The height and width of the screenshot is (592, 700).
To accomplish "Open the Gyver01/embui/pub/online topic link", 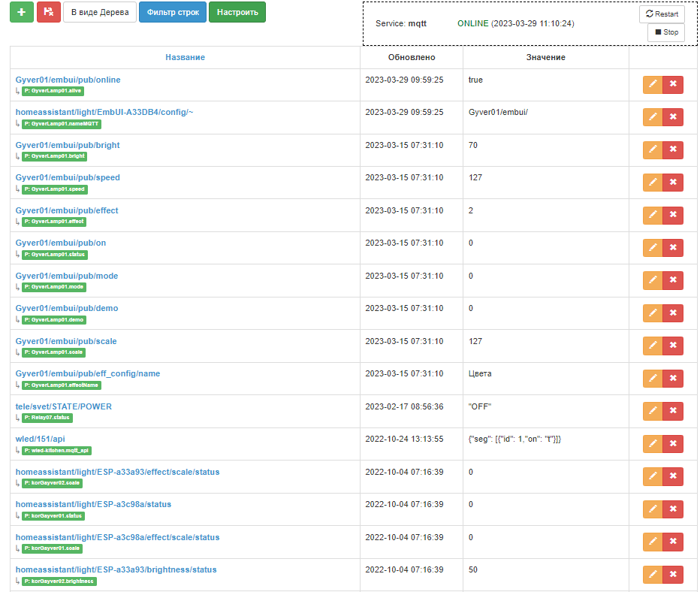I will pyautogui.click(x=68, y=80).
